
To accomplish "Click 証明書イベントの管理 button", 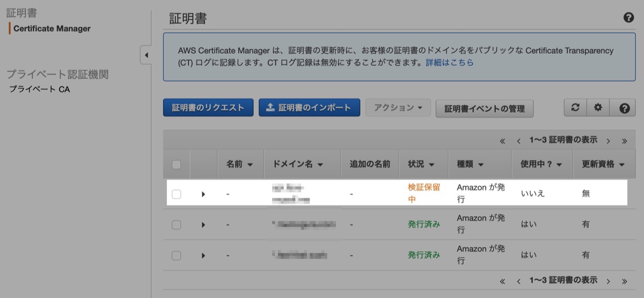I will pos(485,108).
